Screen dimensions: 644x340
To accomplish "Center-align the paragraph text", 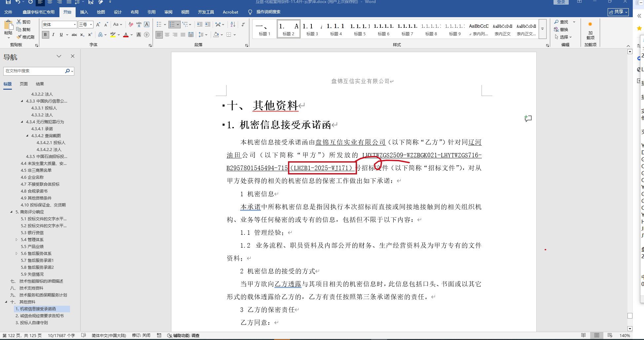I will pos(167,35).
